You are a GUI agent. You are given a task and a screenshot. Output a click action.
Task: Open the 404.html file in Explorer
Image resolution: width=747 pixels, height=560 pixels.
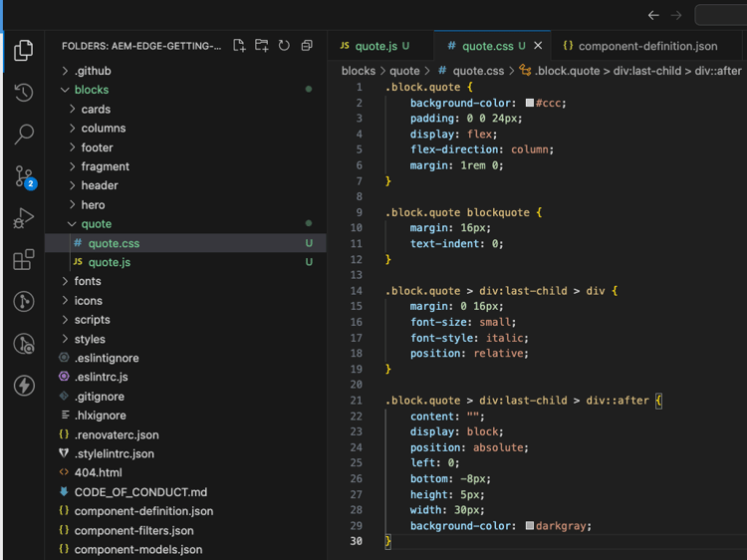click(x=98, y=473)
